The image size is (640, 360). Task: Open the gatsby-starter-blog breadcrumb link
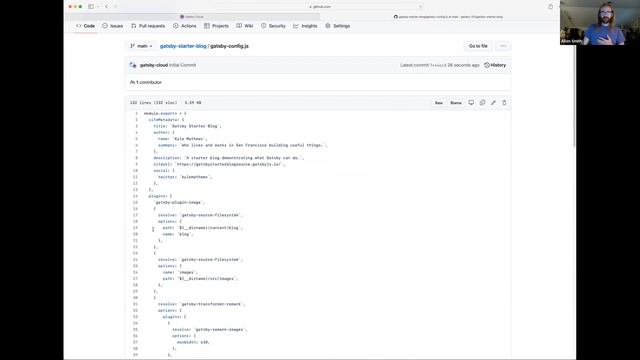click(x=183, y=46)
